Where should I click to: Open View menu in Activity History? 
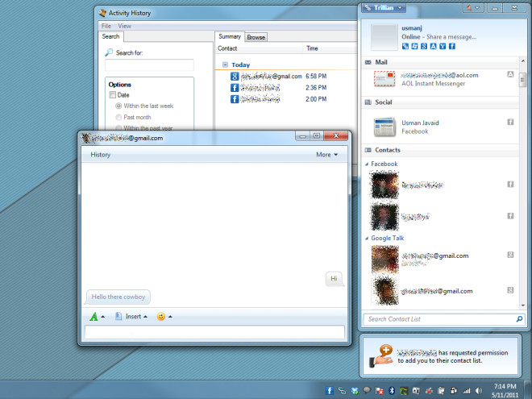[124, 26]
